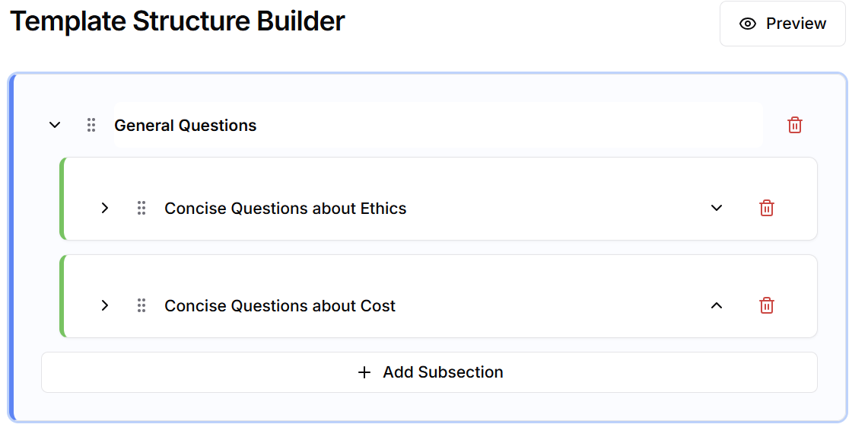Select the Concise Questions about Cost title
The height and width of the screenshot is (437, 868).
click(x=280, y=305)
